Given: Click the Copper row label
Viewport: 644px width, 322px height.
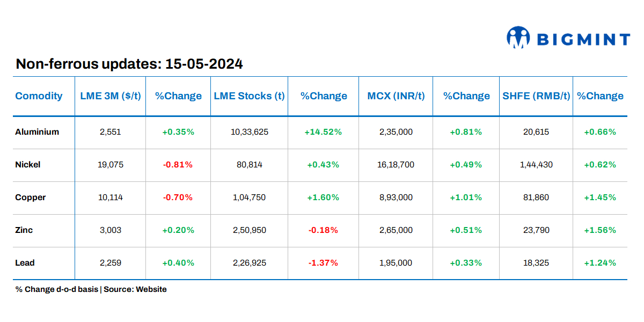Looking at the screenshot, I should (31, 197).
